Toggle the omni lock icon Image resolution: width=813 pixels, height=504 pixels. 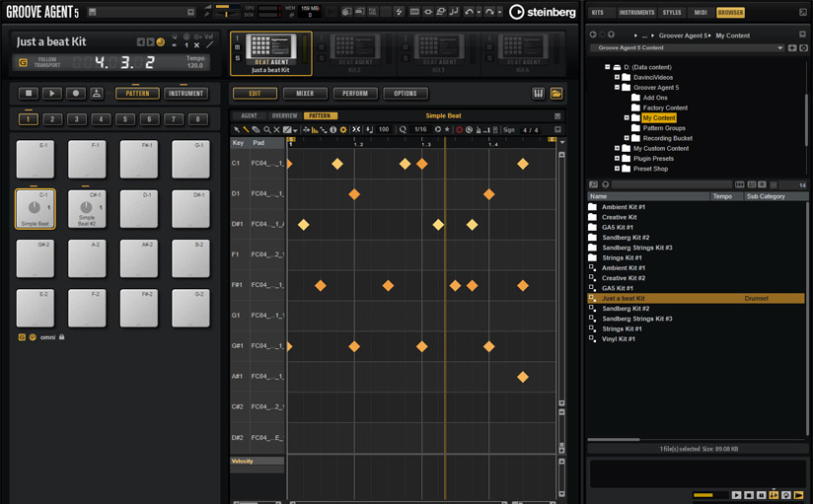coord(62,337)
